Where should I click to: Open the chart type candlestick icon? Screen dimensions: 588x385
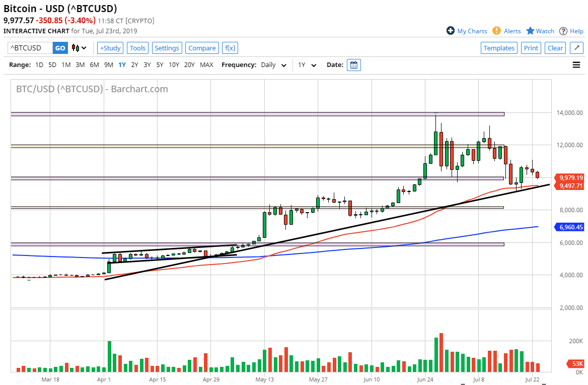pyautogui.click(x=75, y=48)
